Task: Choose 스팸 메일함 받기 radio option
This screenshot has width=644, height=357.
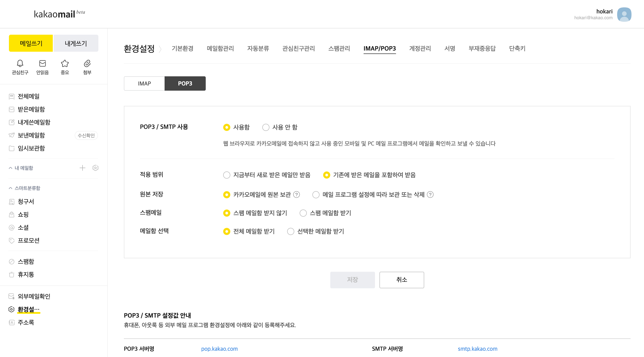Action: 303,213
